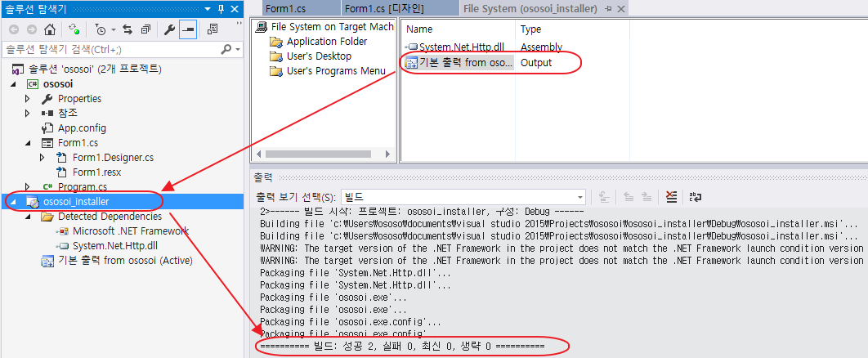Collapse the Detected Dependencies node

28,217
